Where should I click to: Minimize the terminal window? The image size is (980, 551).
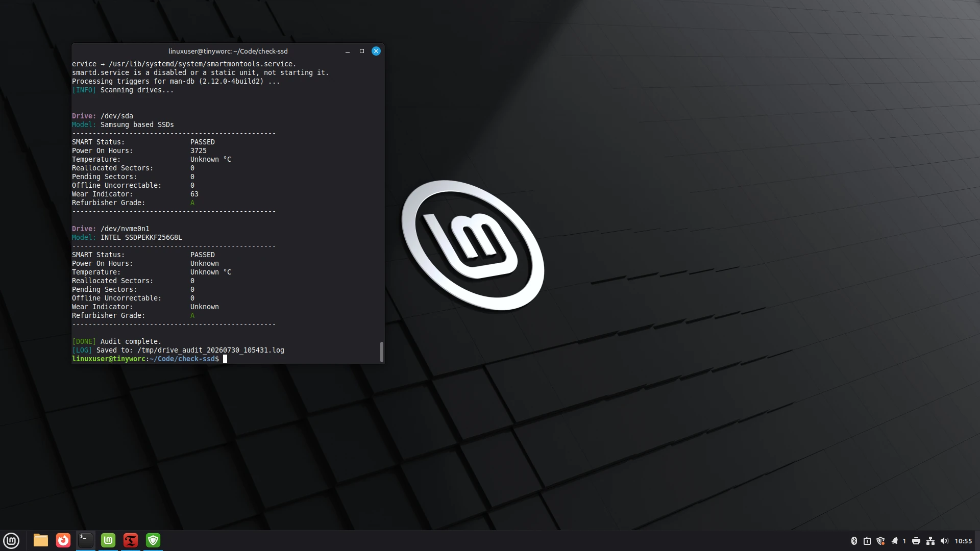(x=348, y=51)
